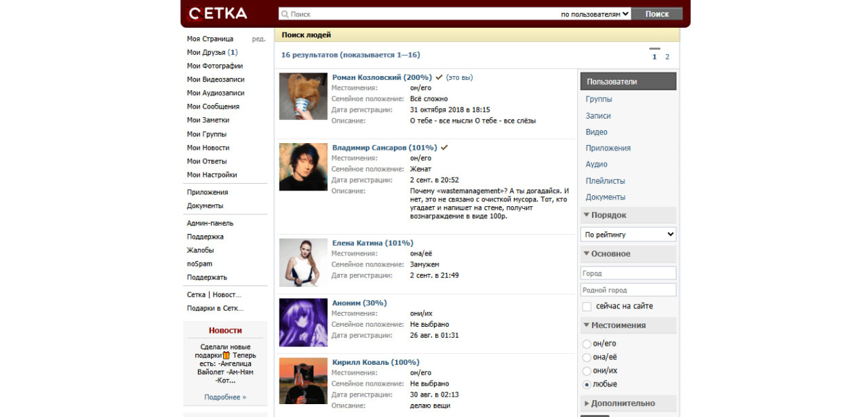Open 'Сетка | Новост...' sidebar link

[214, 295]
